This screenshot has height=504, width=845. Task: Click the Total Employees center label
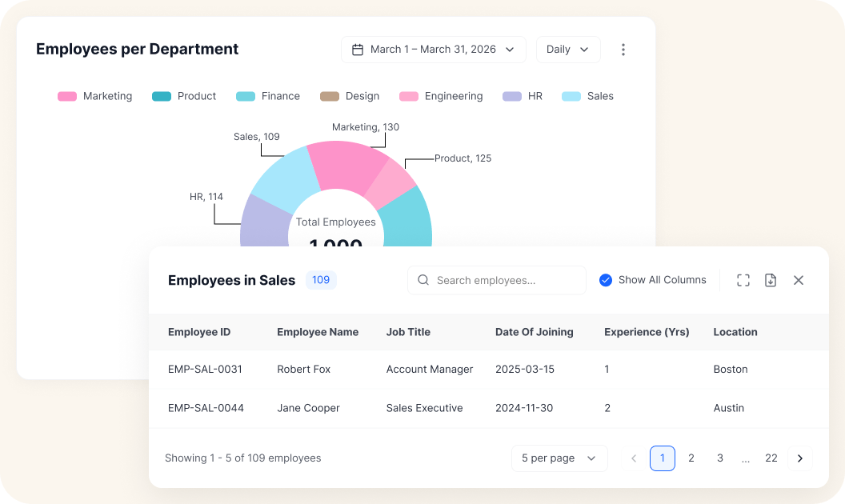point(336,222)
